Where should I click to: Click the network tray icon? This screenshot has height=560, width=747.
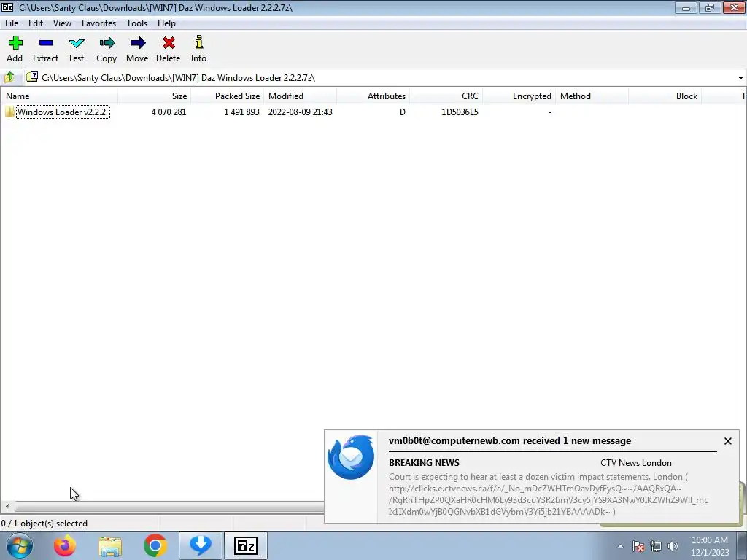[x=656, y=546]
